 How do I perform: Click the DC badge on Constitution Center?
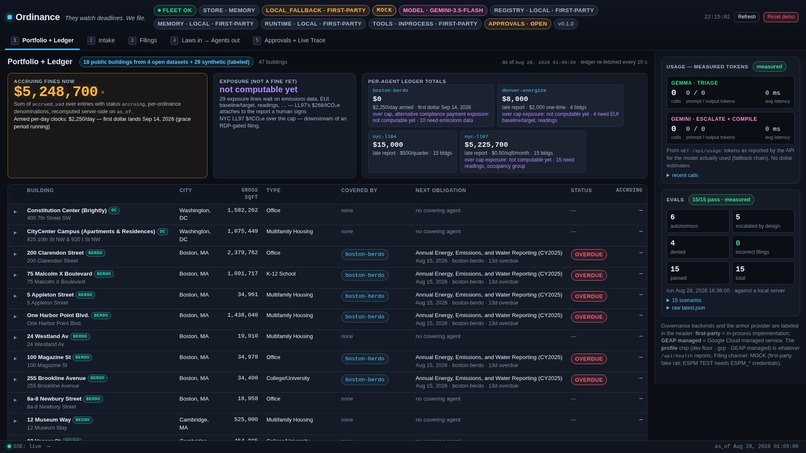114,210
